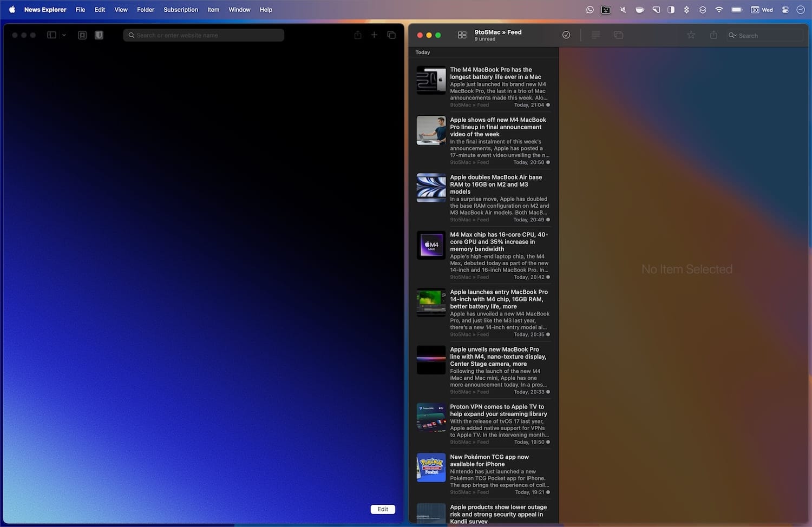Open the Edit menu
812x527 pixels.
100,10
